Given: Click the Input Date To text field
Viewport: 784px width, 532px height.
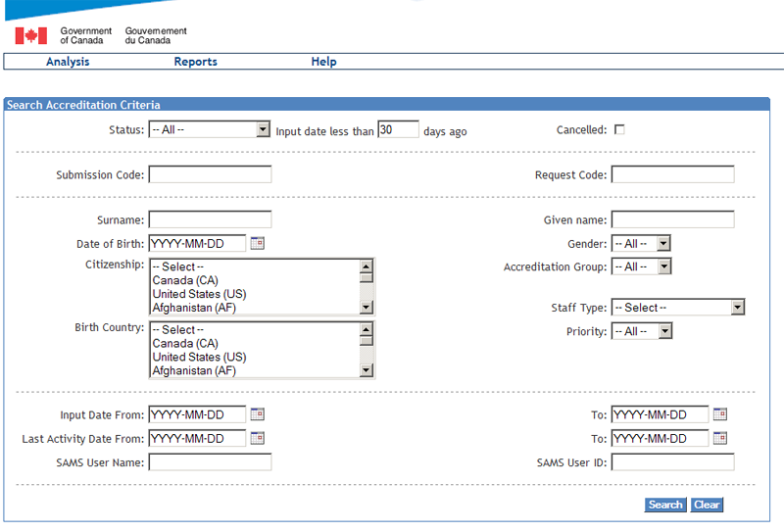Looking at the screenshot, I should tap(660, 414).
